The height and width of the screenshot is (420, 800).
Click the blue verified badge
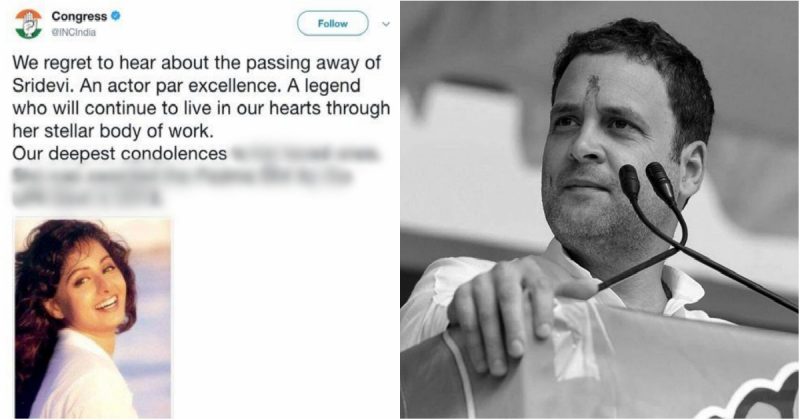(115, 17)
